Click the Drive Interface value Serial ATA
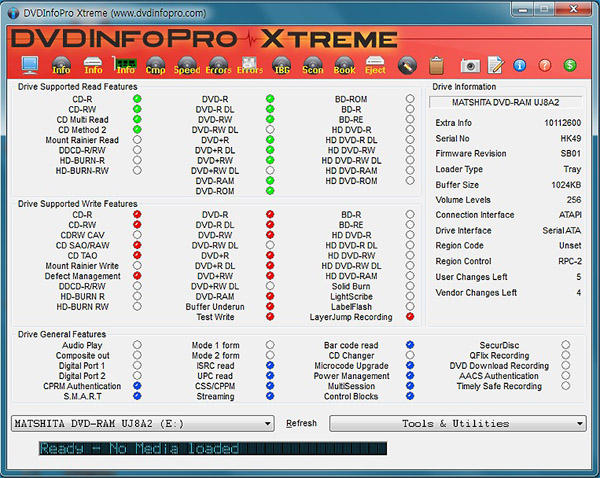 pos(562,230)
